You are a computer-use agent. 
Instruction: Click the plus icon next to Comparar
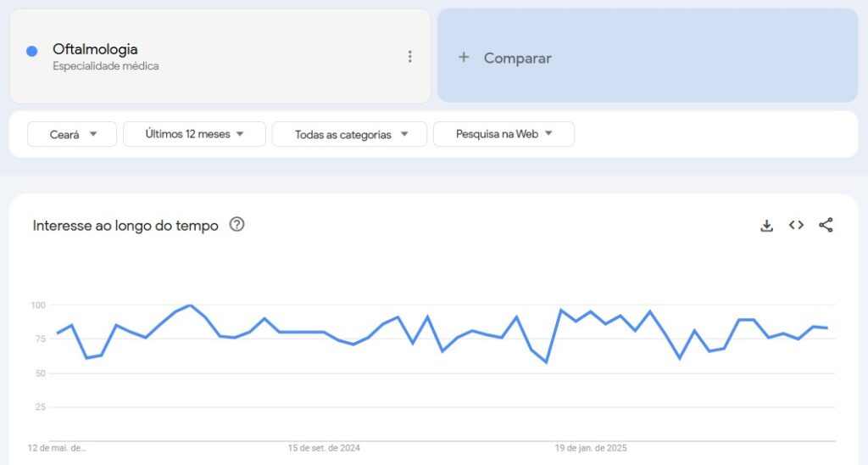coord(464,57)
